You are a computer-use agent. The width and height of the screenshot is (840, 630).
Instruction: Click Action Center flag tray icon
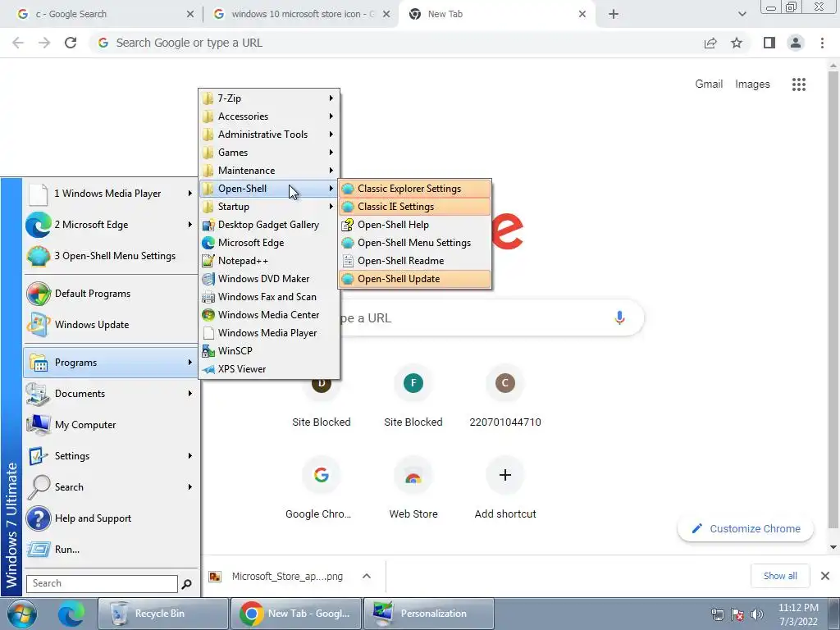click(737, 614)
